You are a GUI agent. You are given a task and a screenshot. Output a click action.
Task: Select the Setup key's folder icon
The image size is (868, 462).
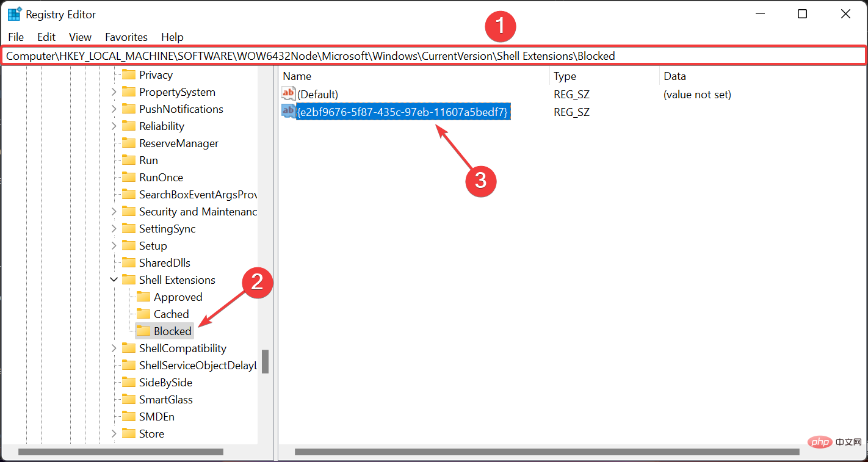(x=128, y=246)
